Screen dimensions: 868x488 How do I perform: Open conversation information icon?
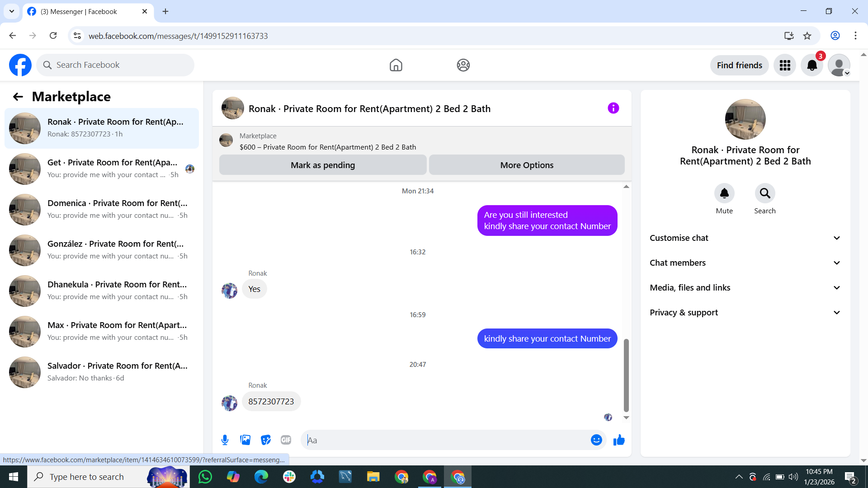[x=613, y=108]
